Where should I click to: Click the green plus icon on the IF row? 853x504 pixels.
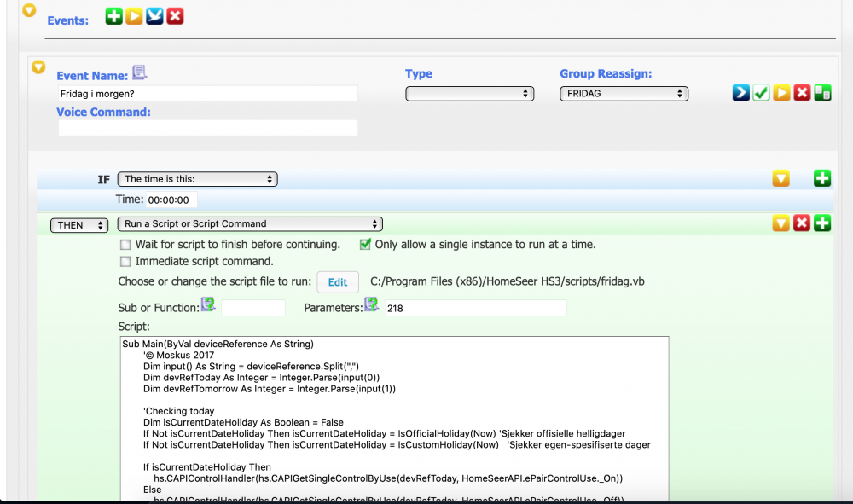(x=821, y=178)
